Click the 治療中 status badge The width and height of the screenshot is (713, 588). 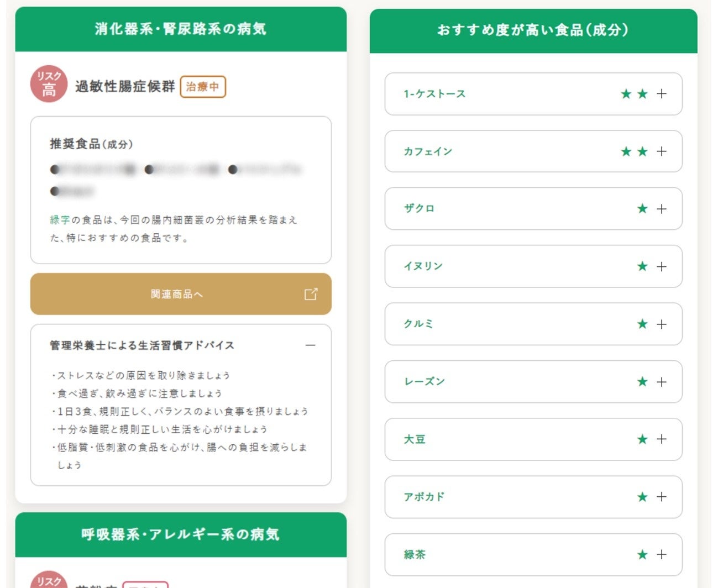coord(202,87)
